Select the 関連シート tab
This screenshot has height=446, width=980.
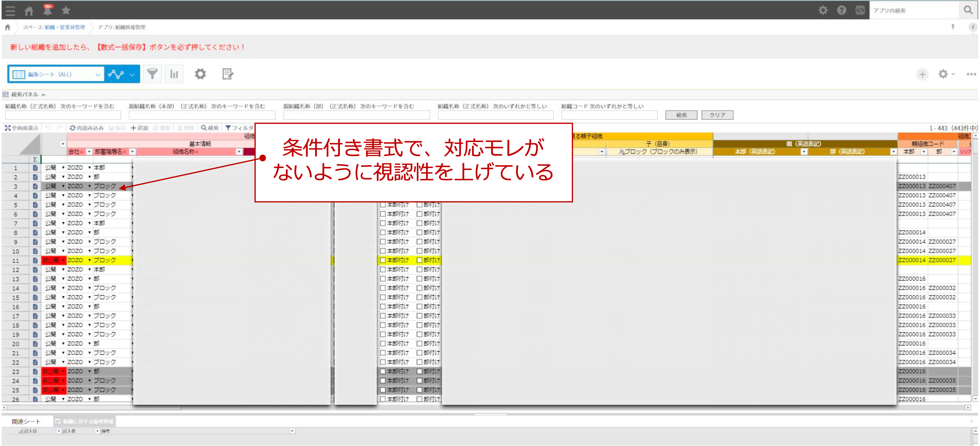click(26, 421)
